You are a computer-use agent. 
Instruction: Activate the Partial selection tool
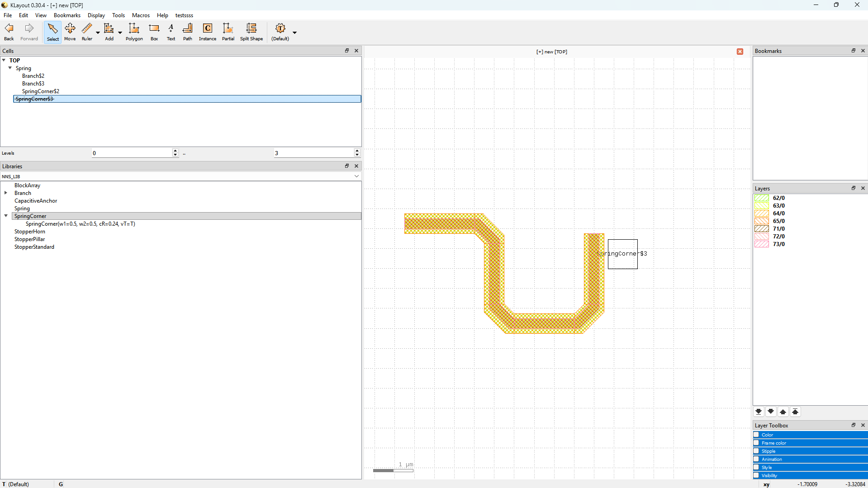[228, 32]
